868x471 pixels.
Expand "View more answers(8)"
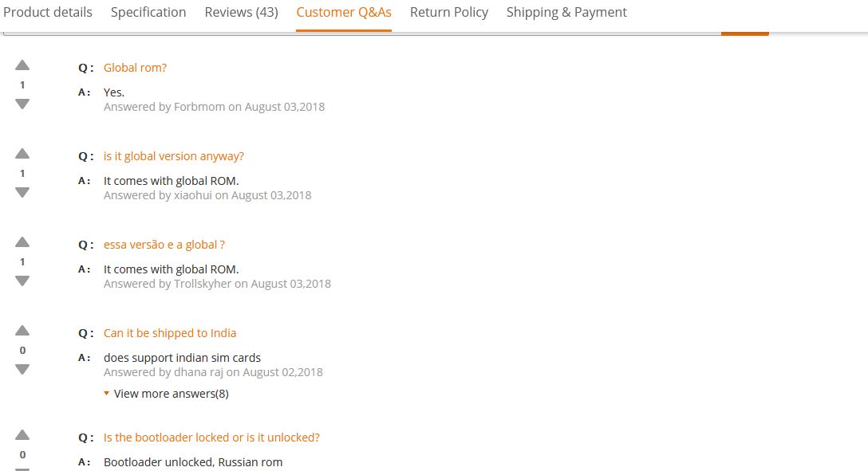click(x=171, y=394)
